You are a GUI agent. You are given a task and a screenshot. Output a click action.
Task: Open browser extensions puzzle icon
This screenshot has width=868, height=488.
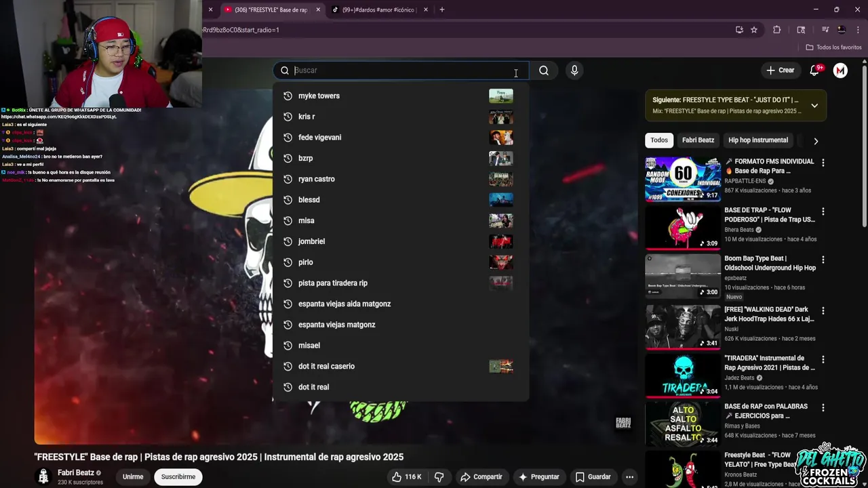click(777, 30)
